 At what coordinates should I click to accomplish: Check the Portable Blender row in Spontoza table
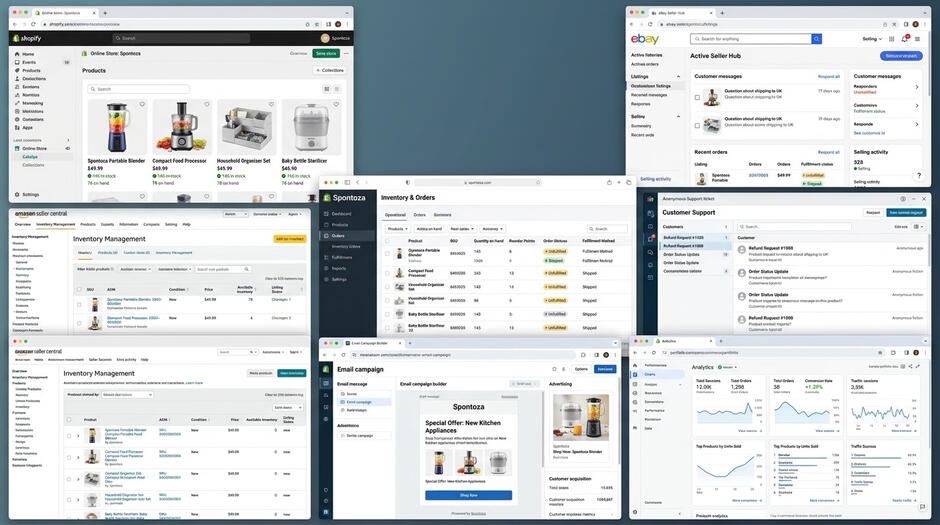pyautogui.click(x=387, y=254)
